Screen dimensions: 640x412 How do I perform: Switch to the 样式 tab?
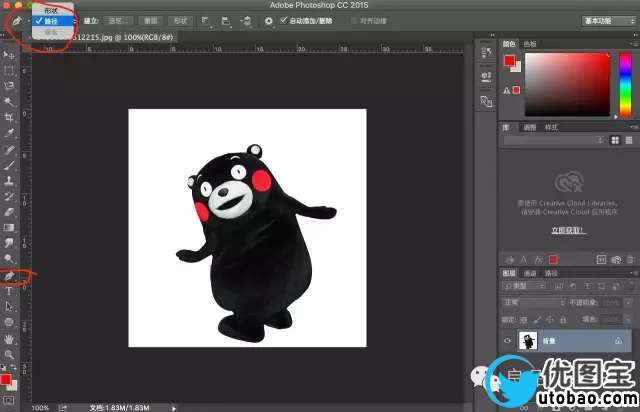click(551, 127)
